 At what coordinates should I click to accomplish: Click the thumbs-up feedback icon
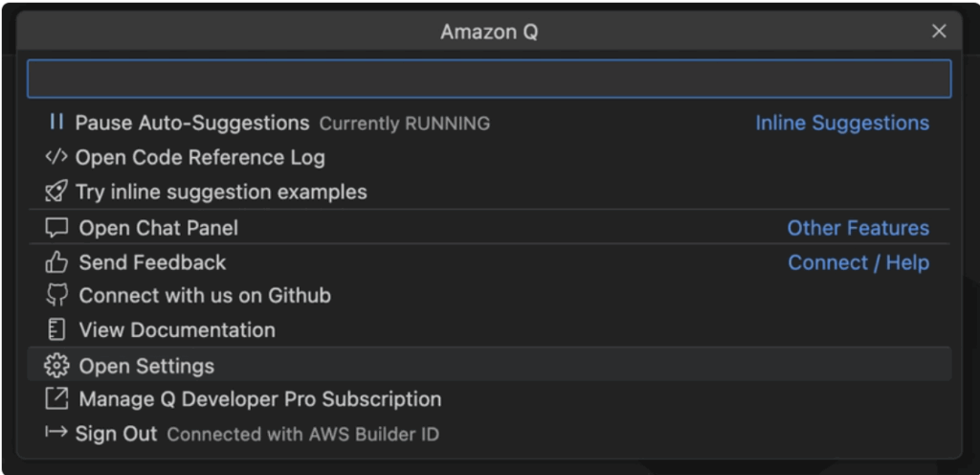(x=57, y=262)
